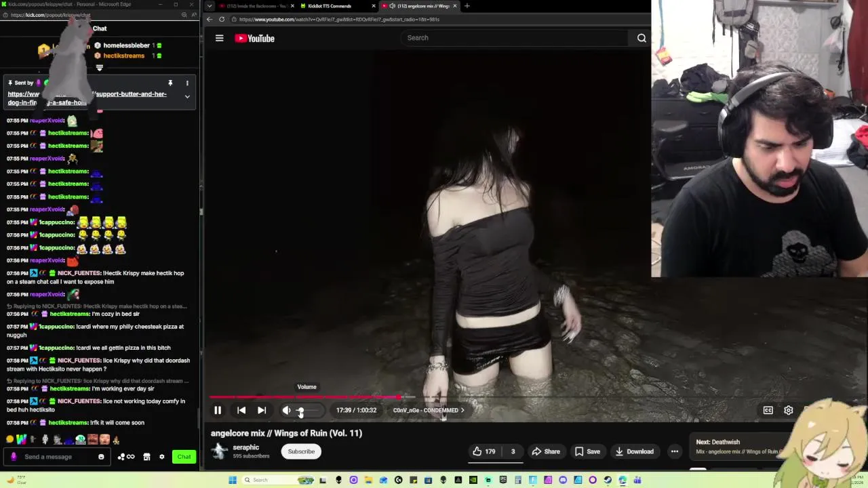
Task: Open Kick chat shop icon
Action: 146,457
